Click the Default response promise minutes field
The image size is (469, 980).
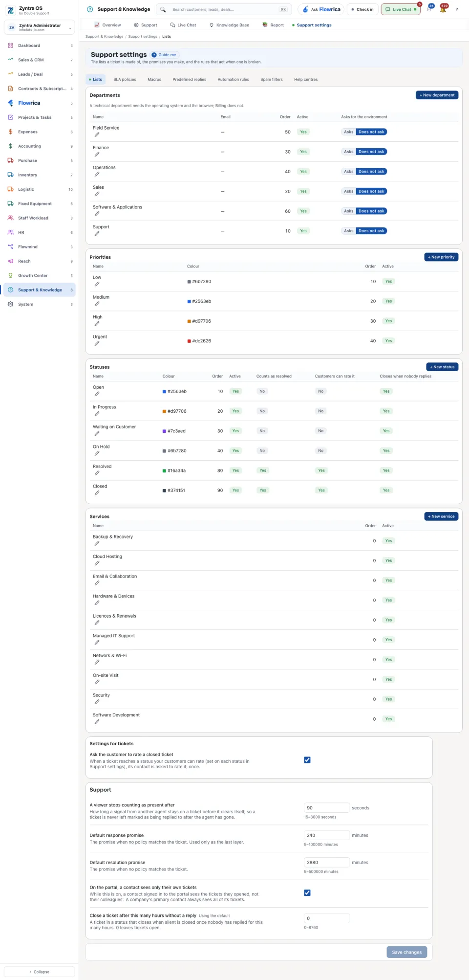pyautogui.click(x=327, y=835)
